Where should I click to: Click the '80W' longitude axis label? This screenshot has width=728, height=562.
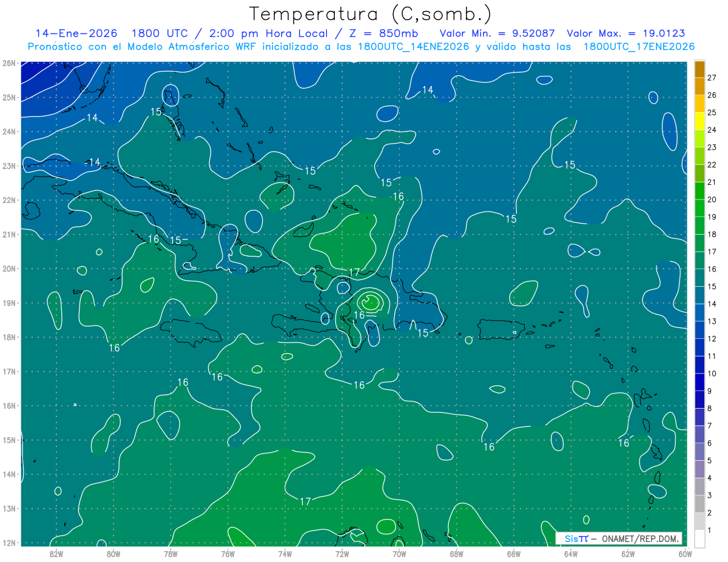tap(113, 554)
